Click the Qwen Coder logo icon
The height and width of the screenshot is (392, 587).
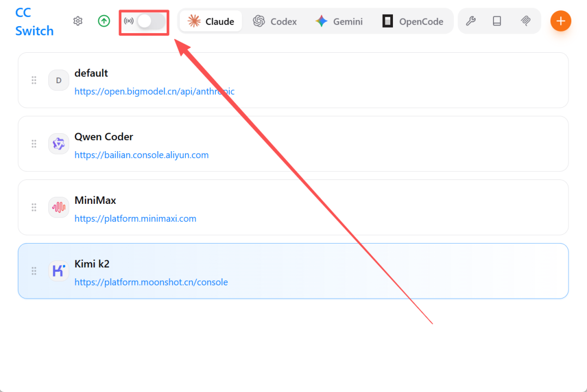coord(59,144)
